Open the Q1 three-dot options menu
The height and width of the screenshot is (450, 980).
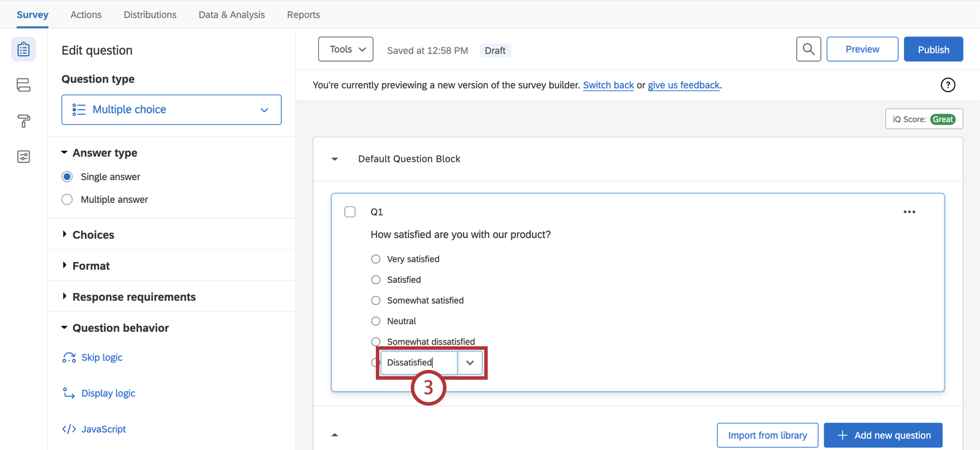click(909, 212)
